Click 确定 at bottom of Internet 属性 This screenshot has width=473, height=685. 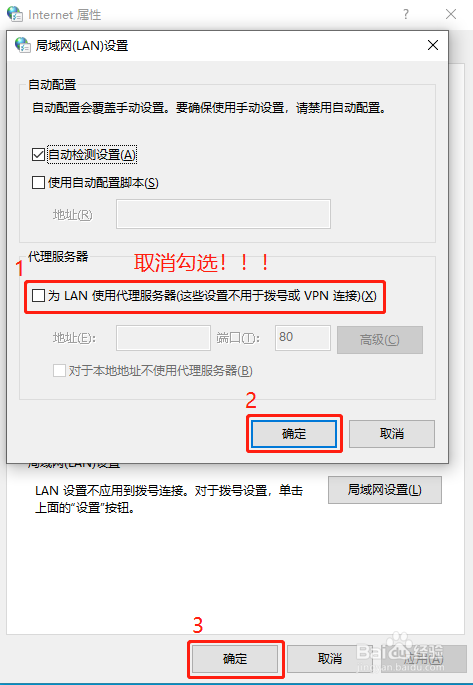pos(235,658)
